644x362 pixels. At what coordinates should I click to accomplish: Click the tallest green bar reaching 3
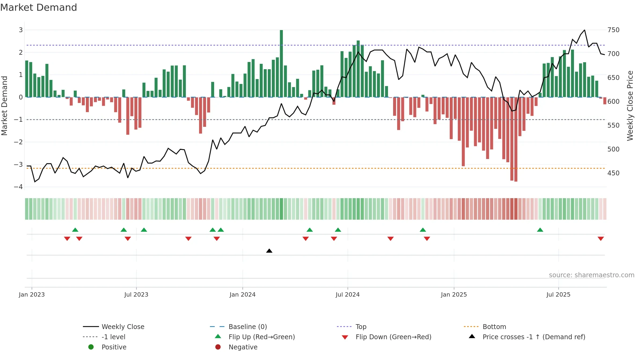tap(281, 64)
